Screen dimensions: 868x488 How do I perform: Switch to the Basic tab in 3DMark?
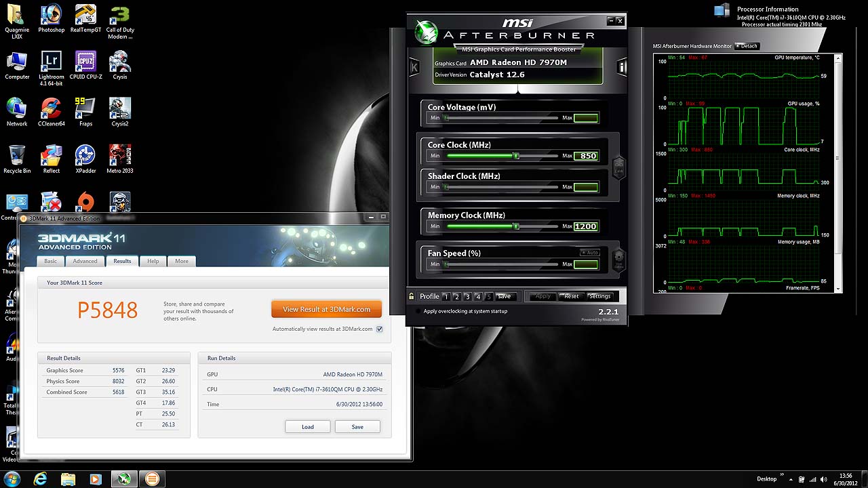(x=51, y=261)
